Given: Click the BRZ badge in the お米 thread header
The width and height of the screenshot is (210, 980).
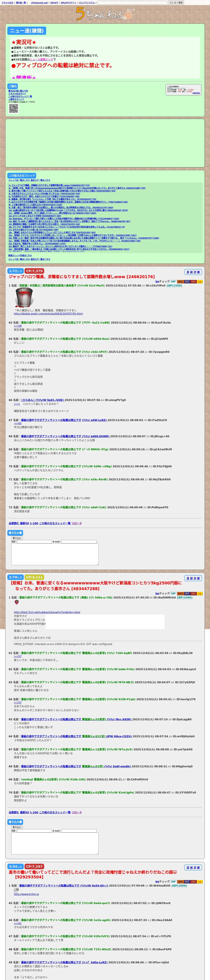Looking at the screenshot, I should pyautogui.click(x=181, y=594).
